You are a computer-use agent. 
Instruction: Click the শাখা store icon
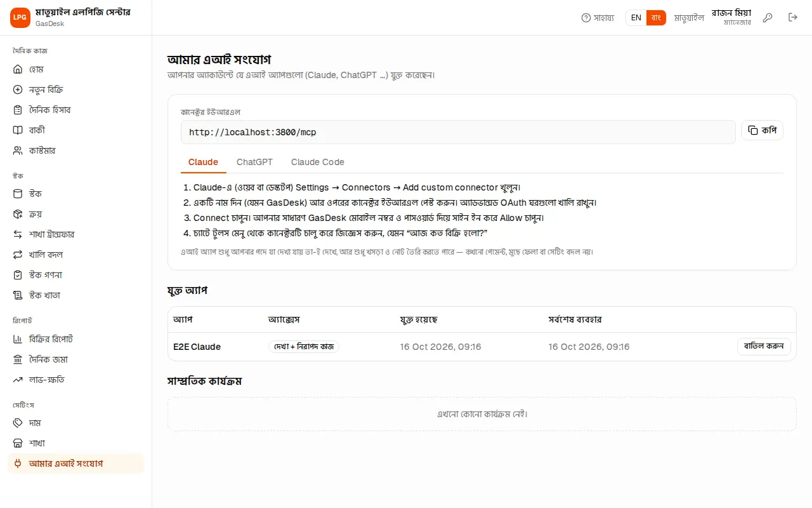pyautogui.click(x=18, y=443)
